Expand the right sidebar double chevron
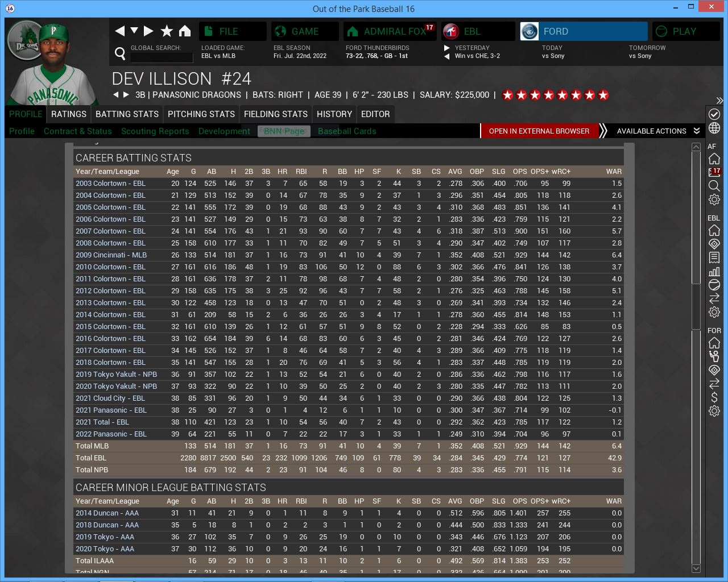728x582 pixels. click(x=719, y=101)
